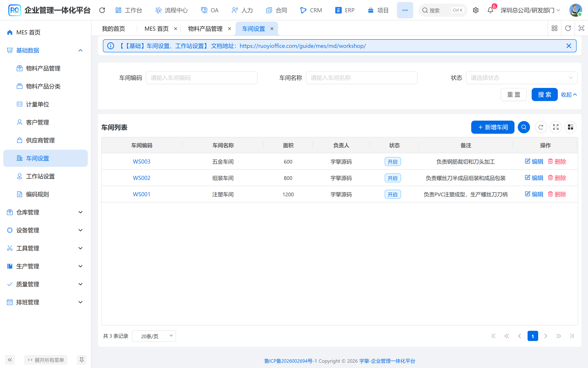Viewport: 588px width, 368px height.
Task: Close the blue documentation info banner
Action: (x=569, y=46)
